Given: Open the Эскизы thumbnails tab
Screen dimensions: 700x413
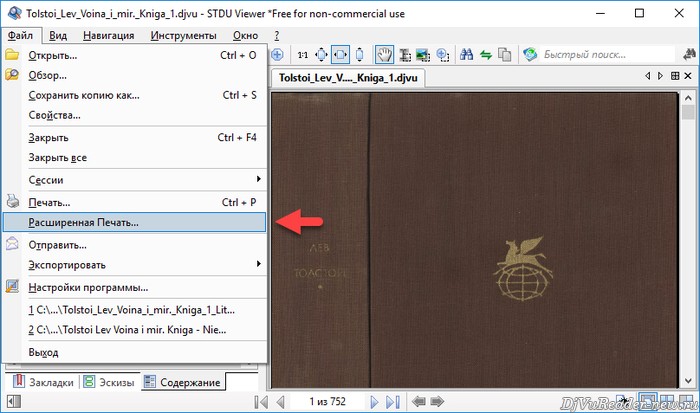Looking at the screenshot, I should [x=109, y=382].
